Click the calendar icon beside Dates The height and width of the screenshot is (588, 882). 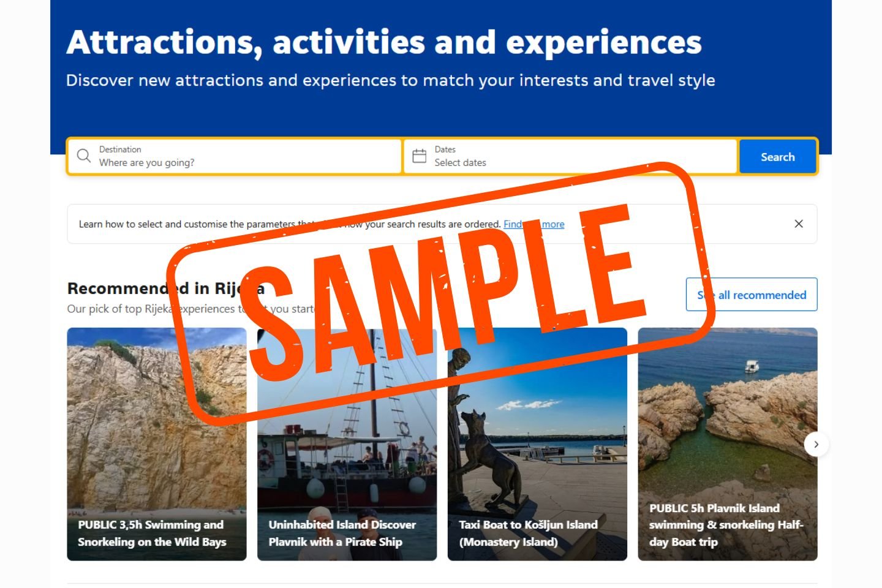click(420, 156)
